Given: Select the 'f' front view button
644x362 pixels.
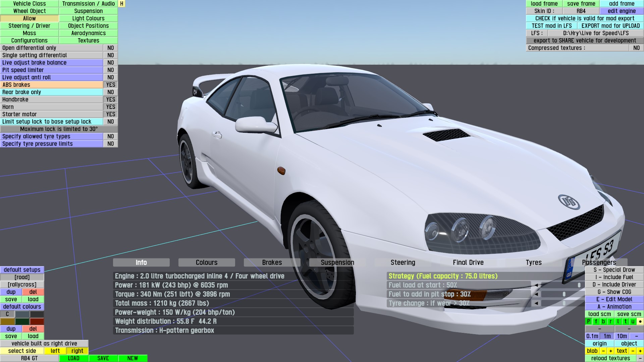Looking at the screenshot, I should pyautogui.click(x=596, y=321).
